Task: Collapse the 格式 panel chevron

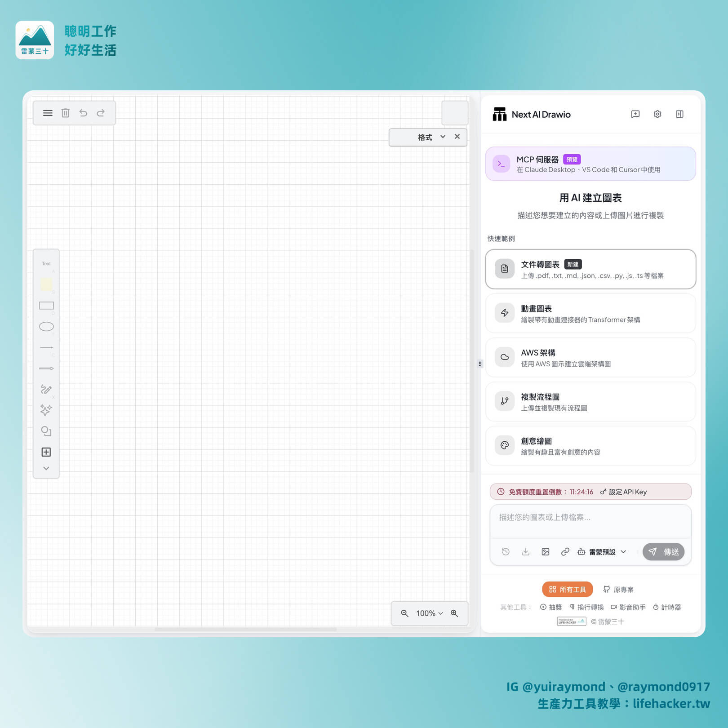Action: click(x=443, y=137)
